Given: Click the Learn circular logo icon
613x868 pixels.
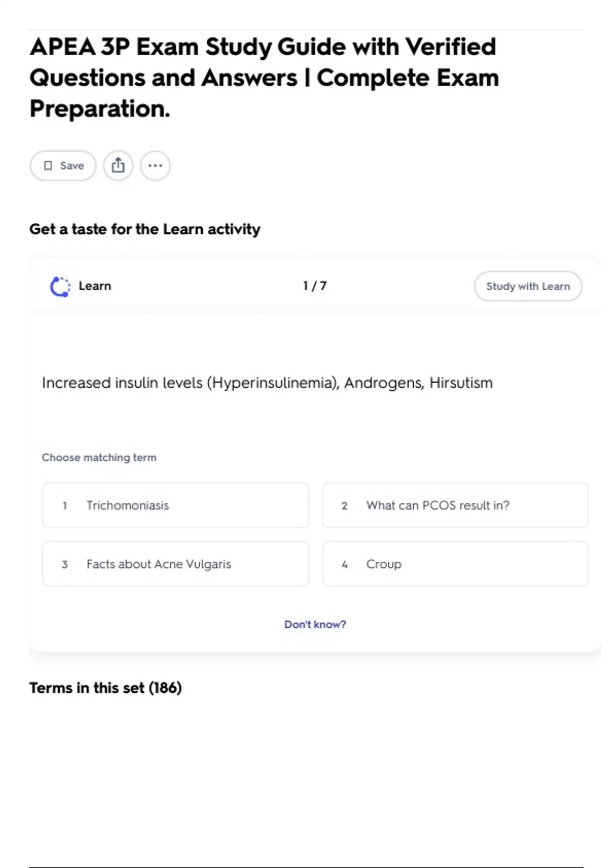Looking at the screenshot, I should [60, 286].
